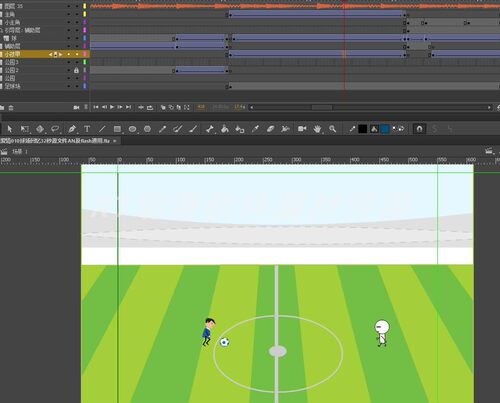Click the timeline scrollbar right arrow
Screen dimensions: 500x403
[489, 107]
